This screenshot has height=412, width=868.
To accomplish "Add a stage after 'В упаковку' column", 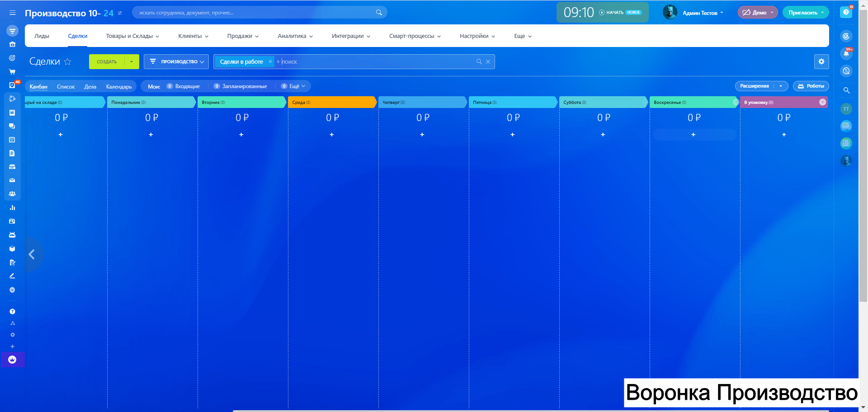I will click(822, 102).
